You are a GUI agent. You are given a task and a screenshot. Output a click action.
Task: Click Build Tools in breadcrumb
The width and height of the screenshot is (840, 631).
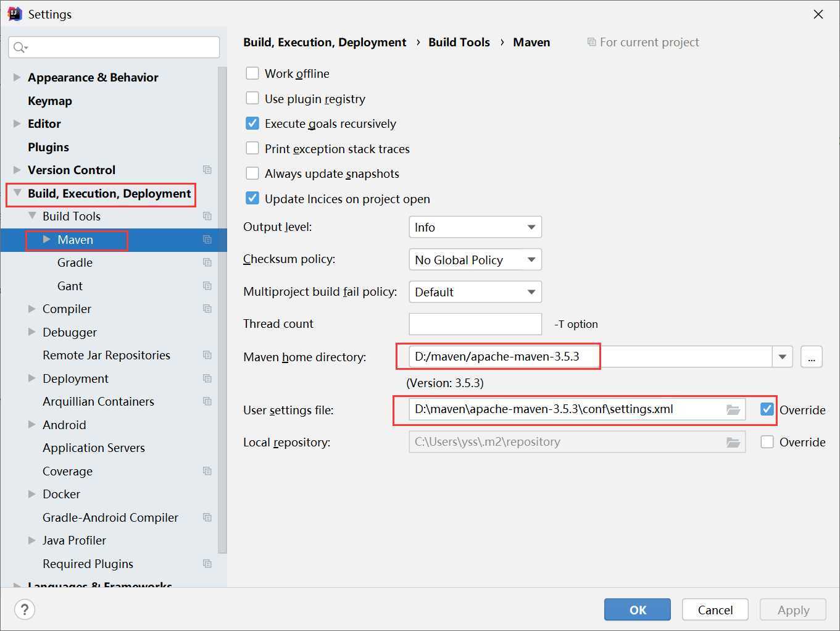(x=459, y=42)
